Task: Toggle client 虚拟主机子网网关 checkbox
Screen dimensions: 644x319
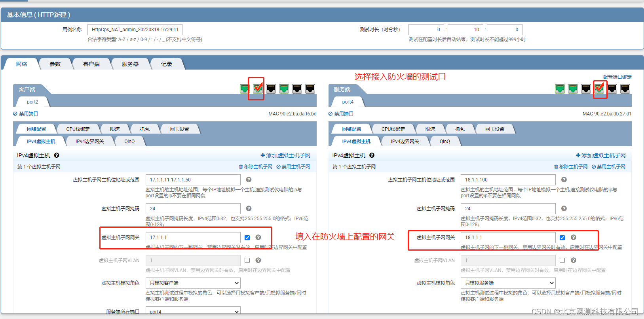Action: tap(247, 238)
